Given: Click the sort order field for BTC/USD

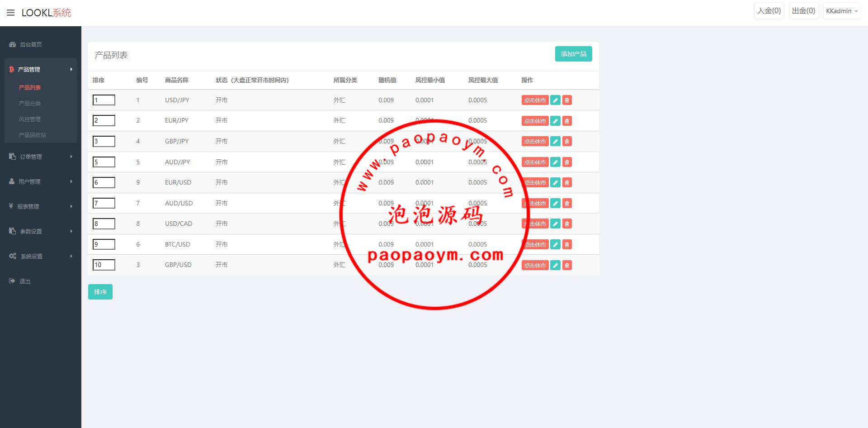Looking at the screenshot, I should 104,244.
